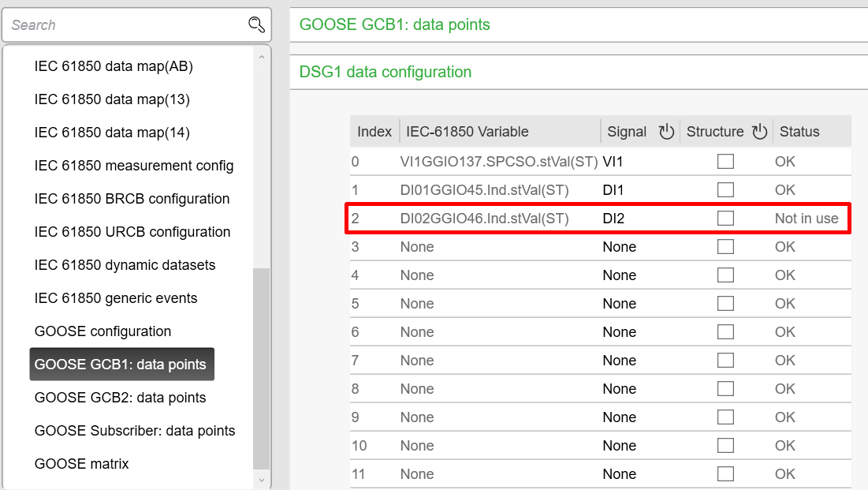Go to GOOSE configuration page
Viewport: 868px width, 490px height.
[x=102, y=331]
